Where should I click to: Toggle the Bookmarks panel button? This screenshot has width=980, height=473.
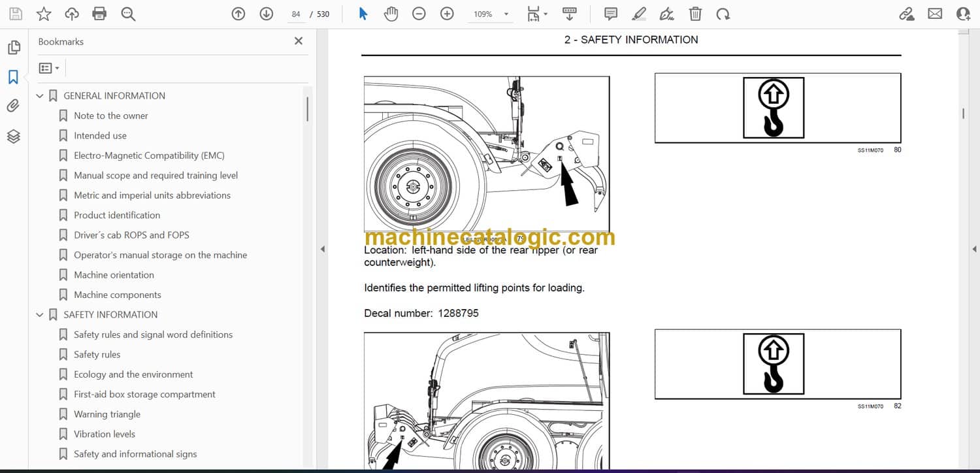(13, 77)
